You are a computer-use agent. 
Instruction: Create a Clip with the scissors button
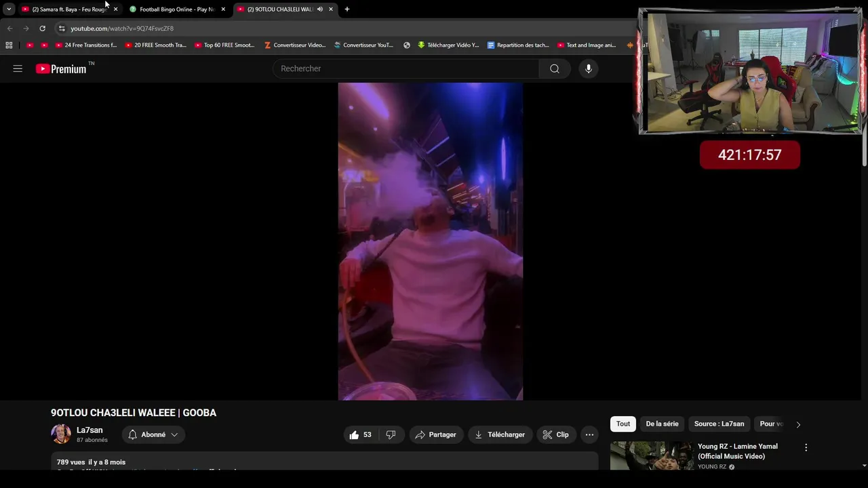[556, 434]
